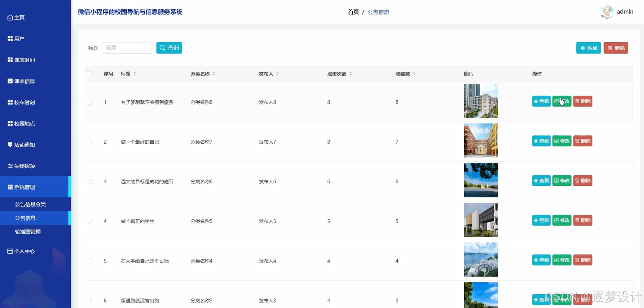The height and width of the screenshot is (308, 644).
Task: Sort by the 点击次数 column arrows
Action: coord(350,74)
